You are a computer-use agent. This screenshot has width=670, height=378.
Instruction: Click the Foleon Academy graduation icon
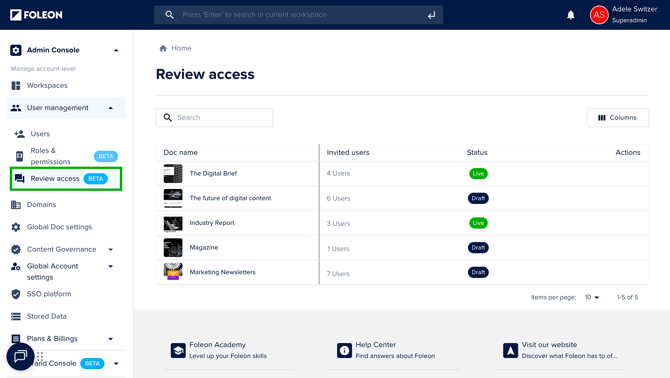[x=178, y=351]
